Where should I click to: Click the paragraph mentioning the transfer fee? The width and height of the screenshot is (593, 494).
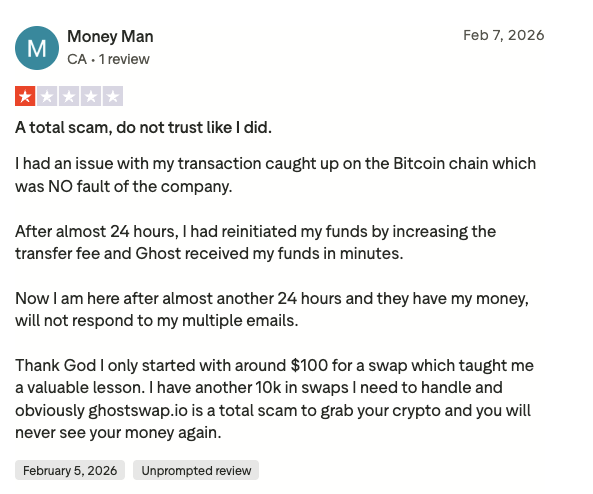pyautogui.click(x=255, y=242)
